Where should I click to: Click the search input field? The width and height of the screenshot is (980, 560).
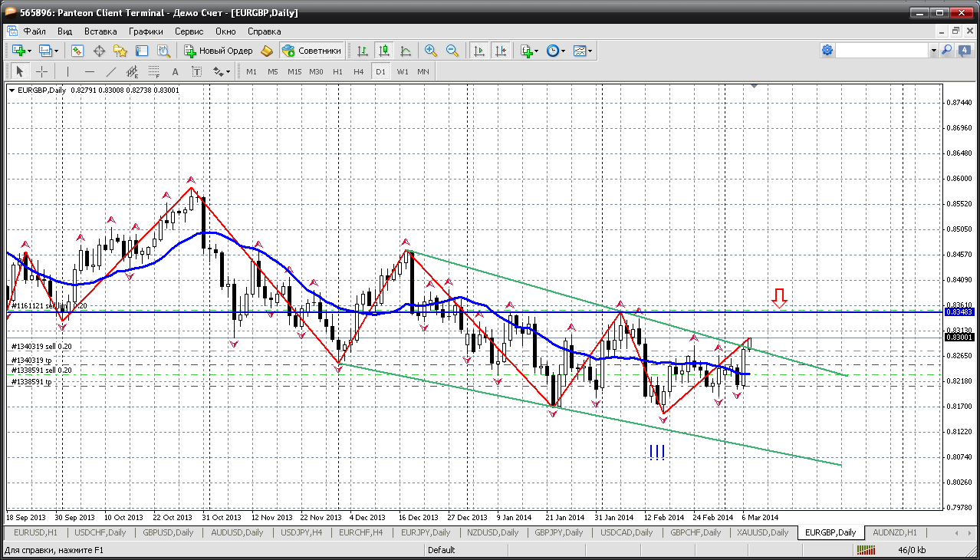pos(882,51)
